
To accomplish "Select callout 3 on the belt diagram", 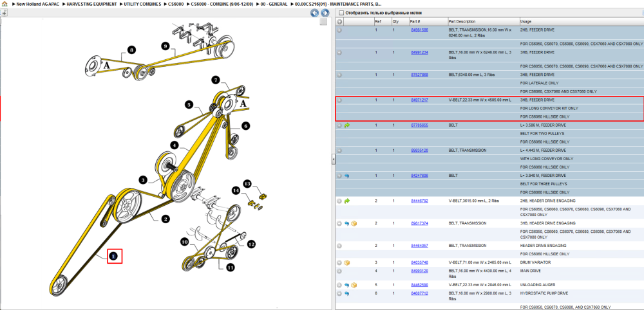I will pos(142,179).
